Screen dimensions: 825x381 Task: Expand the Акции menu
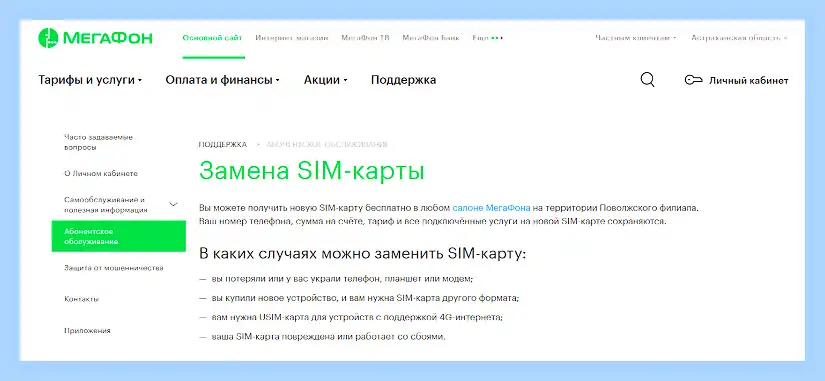tap(326, 80)
